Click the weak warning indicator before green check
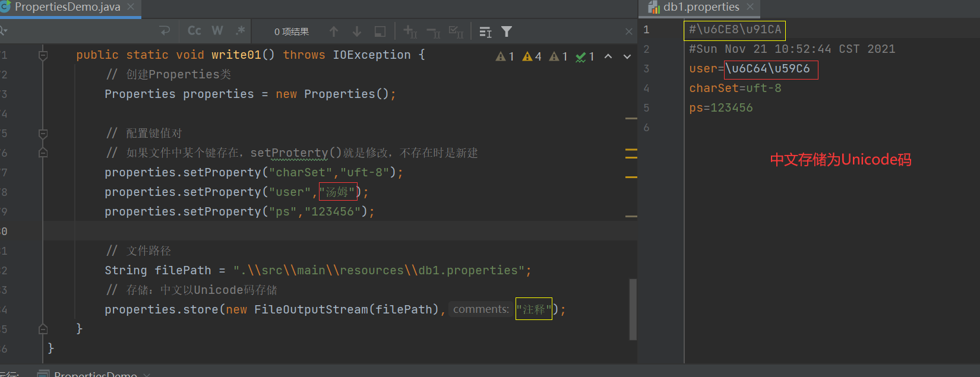Image resolution: width=980 pixels, height=377 pixels. [x=558, y=56]
